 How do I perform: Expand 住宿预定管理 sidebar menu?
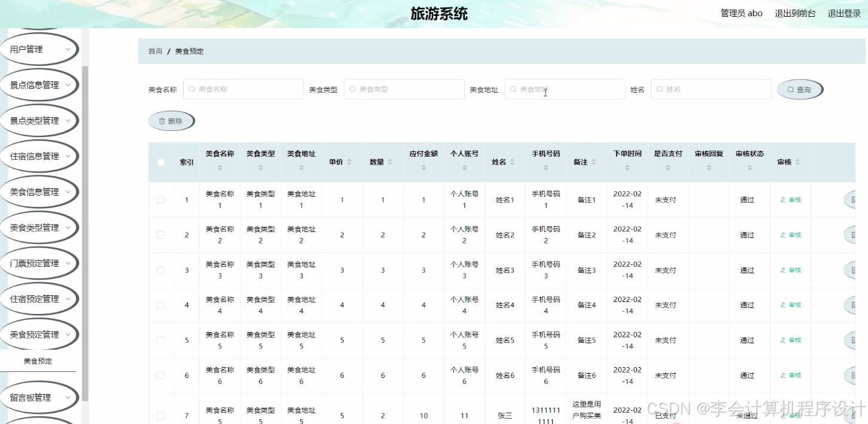pyautogui.click(x=39, y=299)
